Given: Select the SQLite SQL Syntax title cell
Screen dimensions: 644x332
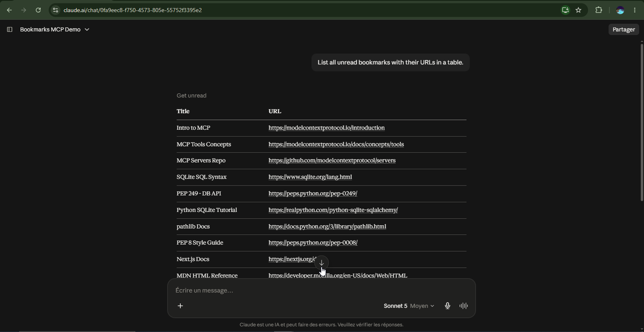Looking at the screenshot, I should click(x=201, y=177).
